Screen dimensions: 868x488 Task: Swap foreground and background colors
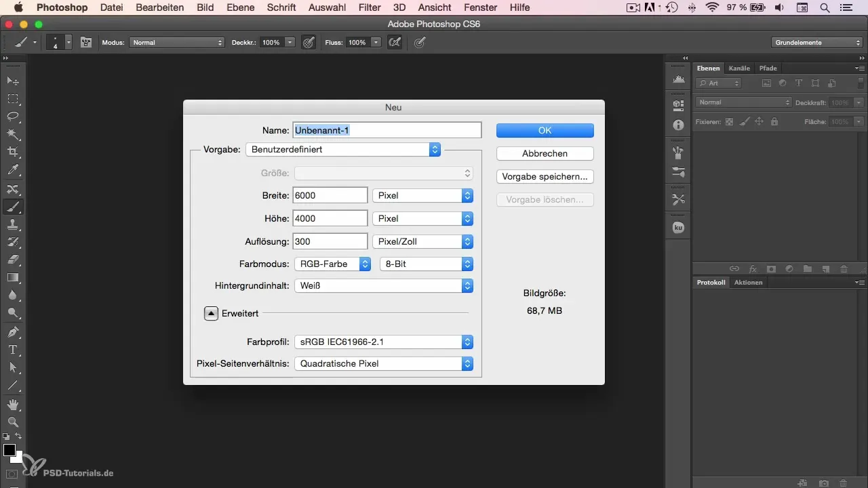[x=19, y=436]
